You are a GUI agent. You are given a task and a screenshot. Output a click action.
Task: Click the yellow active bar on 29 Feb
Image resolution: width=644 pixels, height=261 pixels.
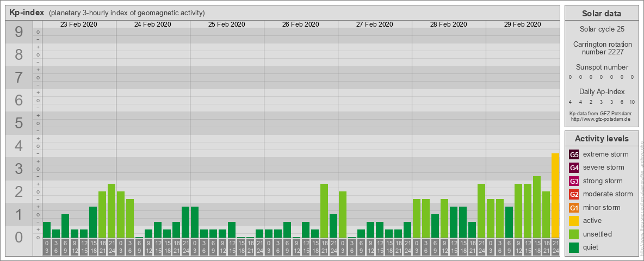click(x=555, y=195)
